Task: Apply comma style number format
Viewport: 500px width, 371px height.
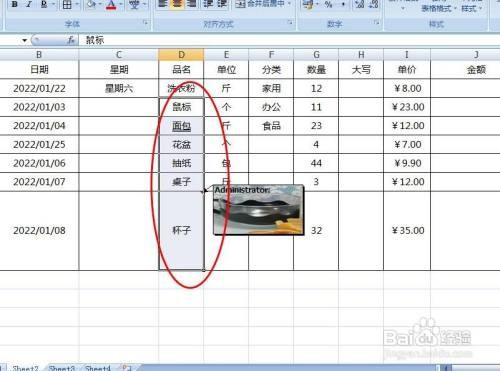Action: click(x=343, y=4)
